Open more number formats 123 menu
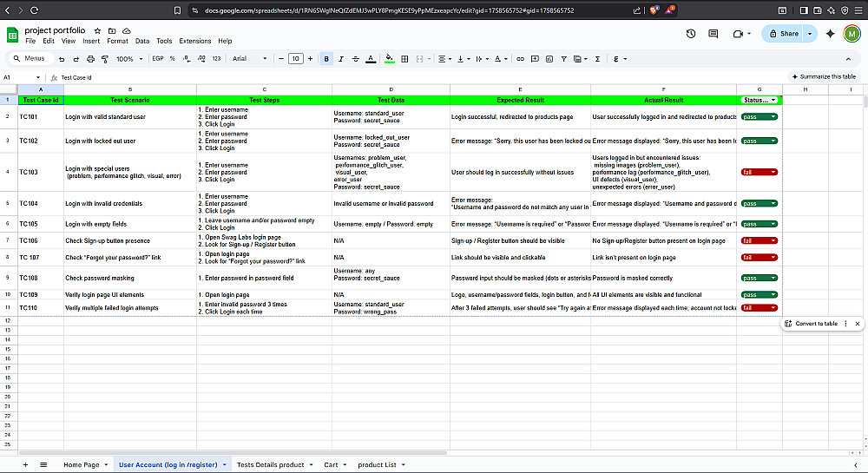This screenshot has width=868, height=473. 216,59
